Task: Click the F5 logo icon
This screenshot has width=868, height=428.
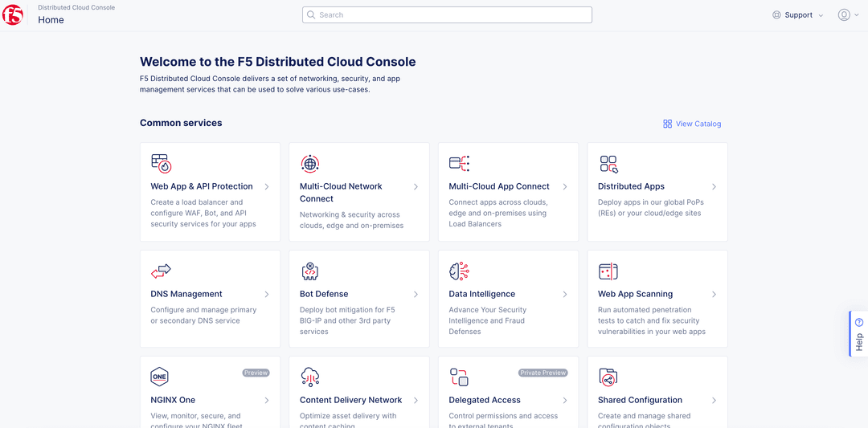Action: [x=13, y=15]
